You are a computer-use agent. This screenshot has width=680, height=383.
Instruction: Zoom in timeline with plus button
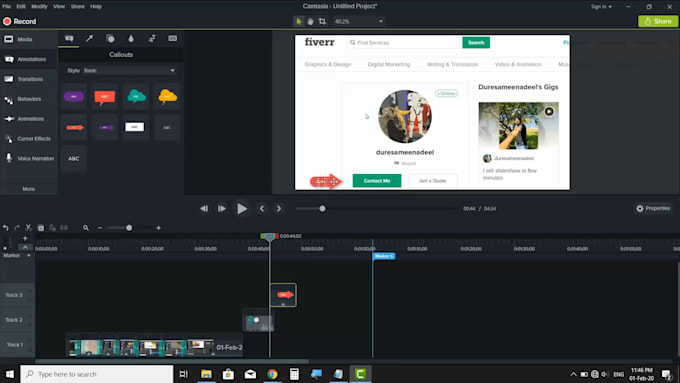click(x=159, y=228)
